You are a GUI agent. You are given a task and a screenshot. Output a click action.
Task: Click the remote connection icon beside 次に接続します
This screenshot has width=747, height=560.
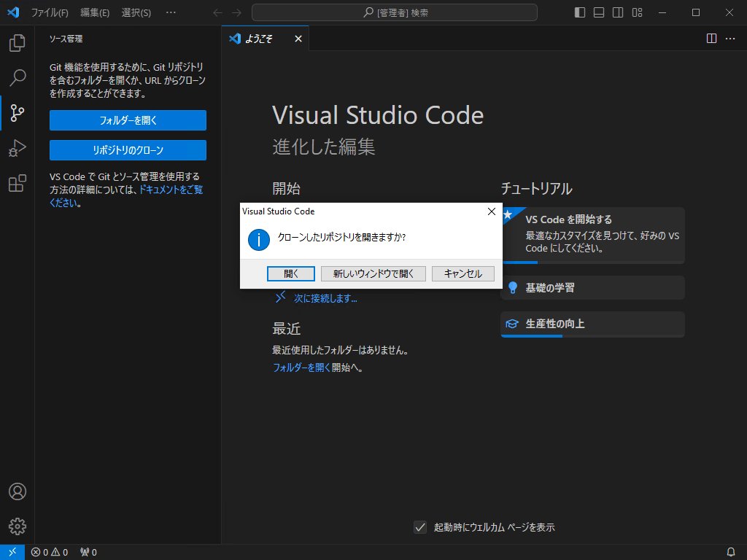(281, 297)
